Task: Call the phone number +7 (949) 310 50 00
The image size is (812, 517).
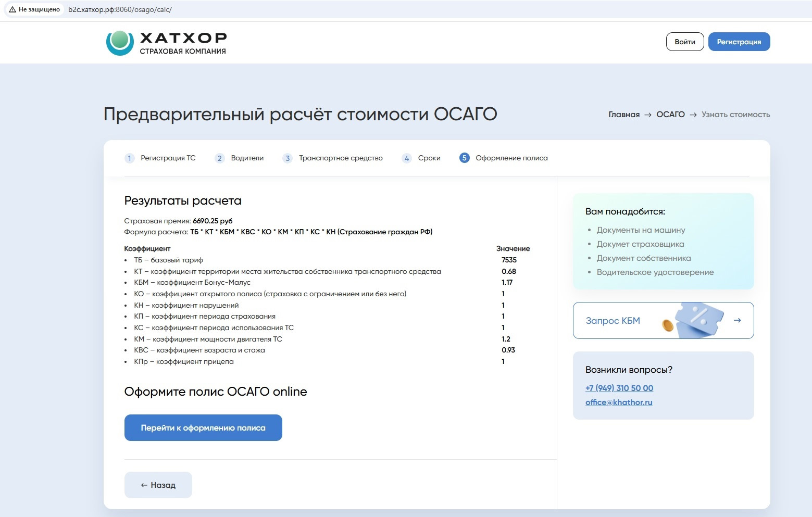Action: pos(619,388)
